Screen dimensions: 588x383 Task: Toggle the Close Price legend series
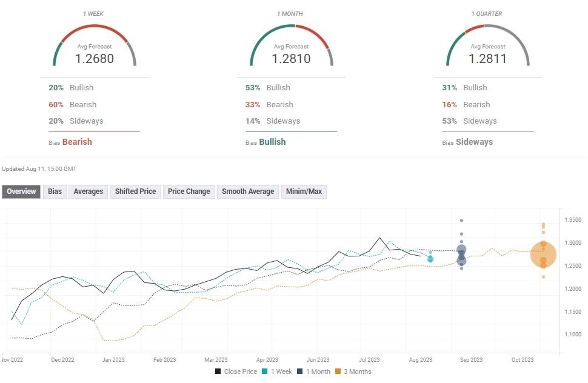coord(236,371)
